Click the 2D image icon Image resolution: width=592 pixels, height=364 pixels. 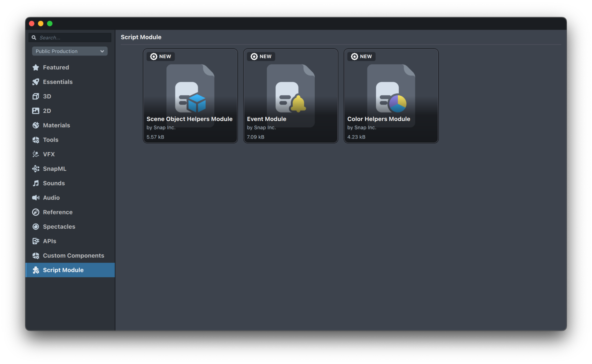pyautogui.click(x=36, y=111)
